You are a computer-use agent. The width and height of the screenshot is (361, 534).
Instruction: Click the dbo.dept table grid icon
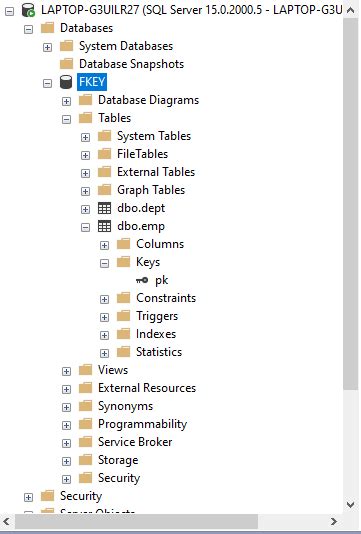click(x=104, y=208)
